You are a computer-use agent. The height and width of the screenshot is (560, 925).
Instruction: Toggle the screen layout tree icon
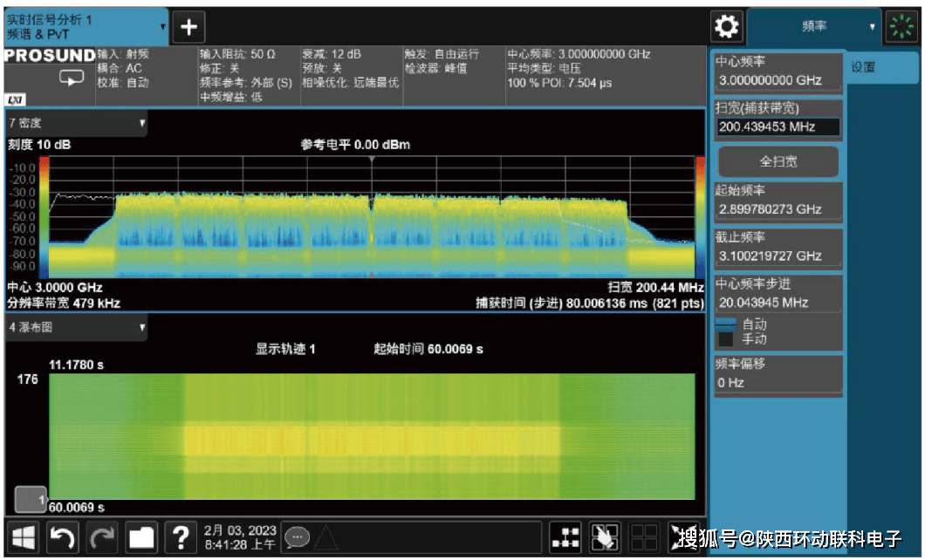click(565, 538)
